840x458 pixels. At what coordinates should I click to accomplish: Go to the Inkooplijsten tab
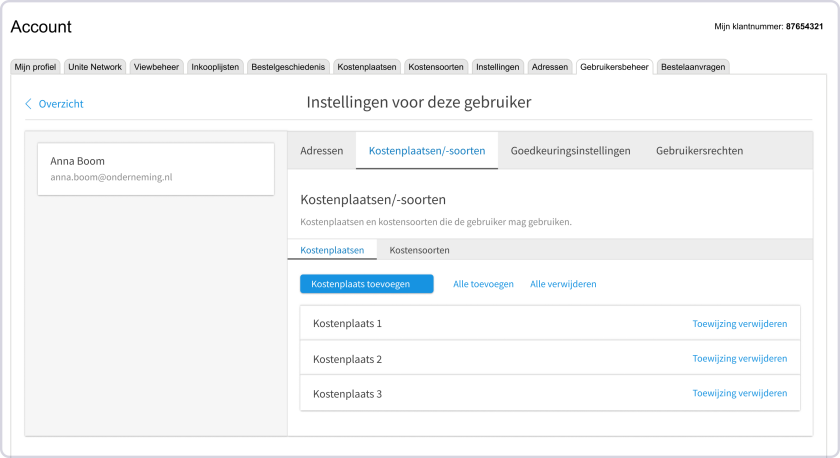pos(215,67)
